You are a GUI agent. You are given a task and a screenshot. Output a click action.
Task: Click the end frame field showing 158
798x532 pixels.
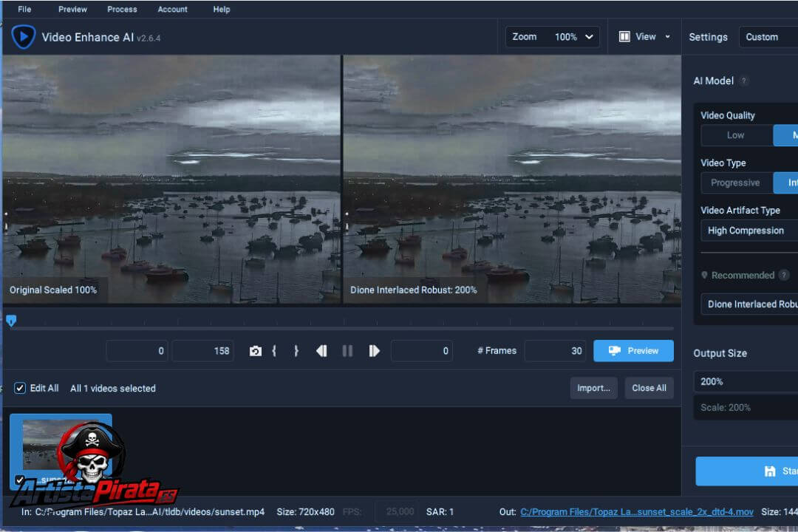203,351
